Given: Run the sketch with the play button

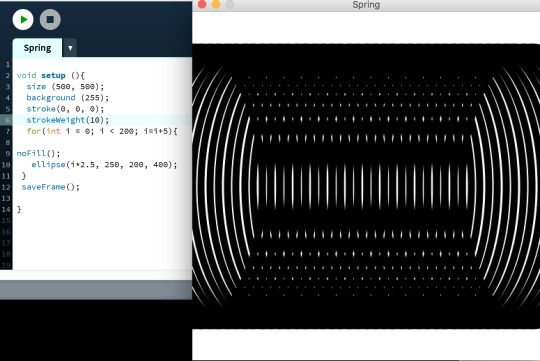Looking at the screenshot, I should [x=23, y=20].
